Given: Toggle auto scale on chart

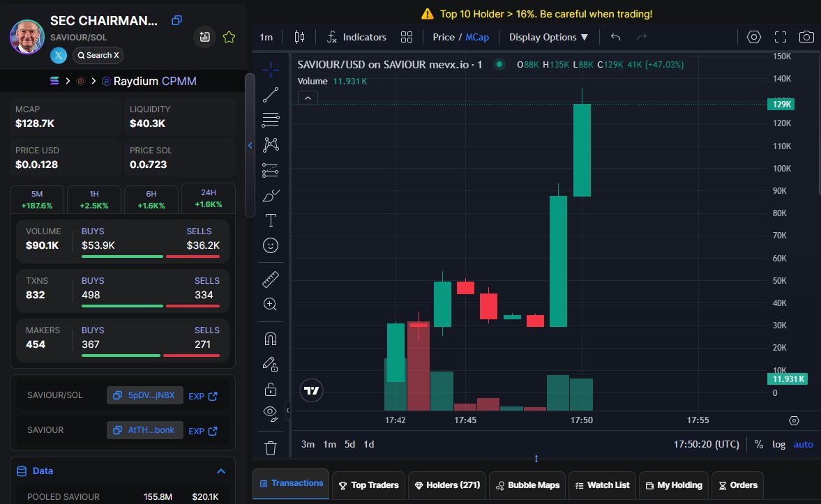Looking at the screenshot, I should point(803,444).
